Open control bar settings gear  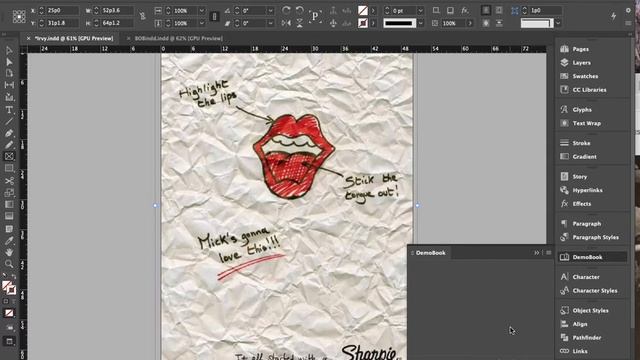628,11
